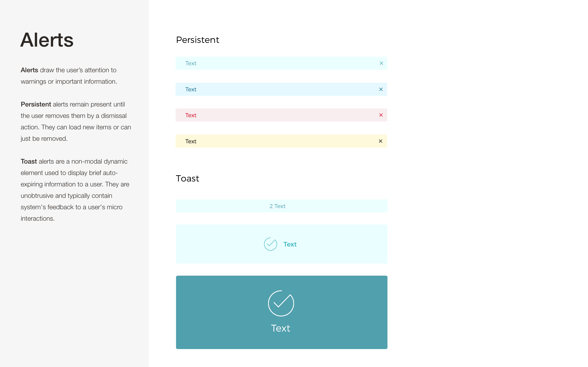Click the dark teal toast background
Viewport: 588px width, 367px height.
pyautogui.click(x=282, y=312)
